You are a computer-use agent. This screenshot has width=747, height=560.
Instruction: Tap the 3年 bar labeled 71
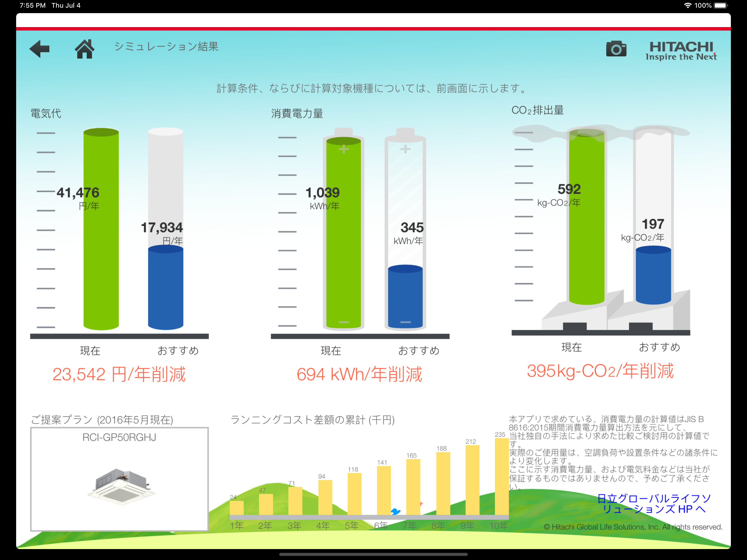pyautogui.click(x=295, y=501)
